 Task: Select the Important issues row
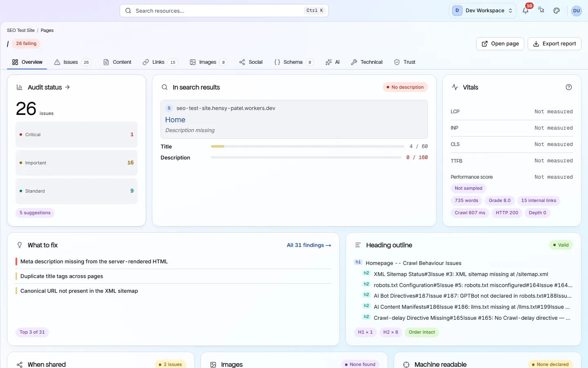(x=76, y=163)
